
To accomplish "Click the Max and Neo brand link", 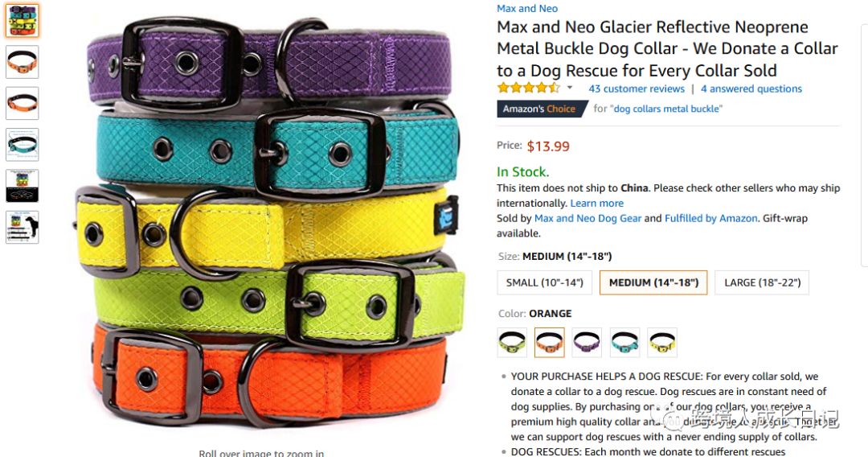I will coord(527,8).
